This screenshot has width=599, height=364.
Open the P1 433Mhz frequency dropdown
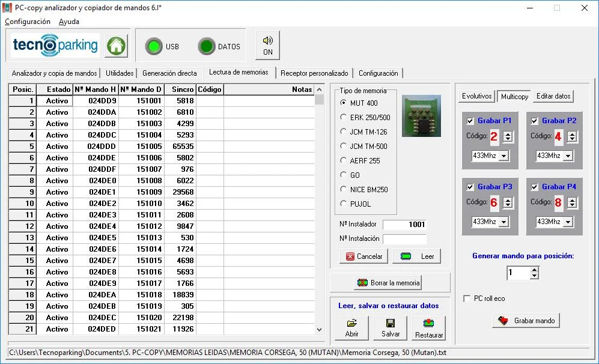(x=504, y=156)
